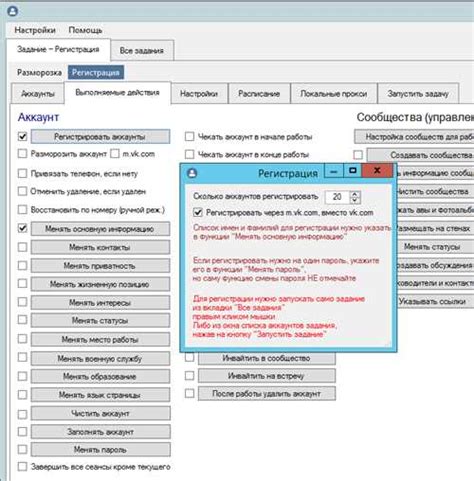Click Менять статусы button in Аккаунт column
The width and height of the screenshot is (474, 481).
coord(100,320)
